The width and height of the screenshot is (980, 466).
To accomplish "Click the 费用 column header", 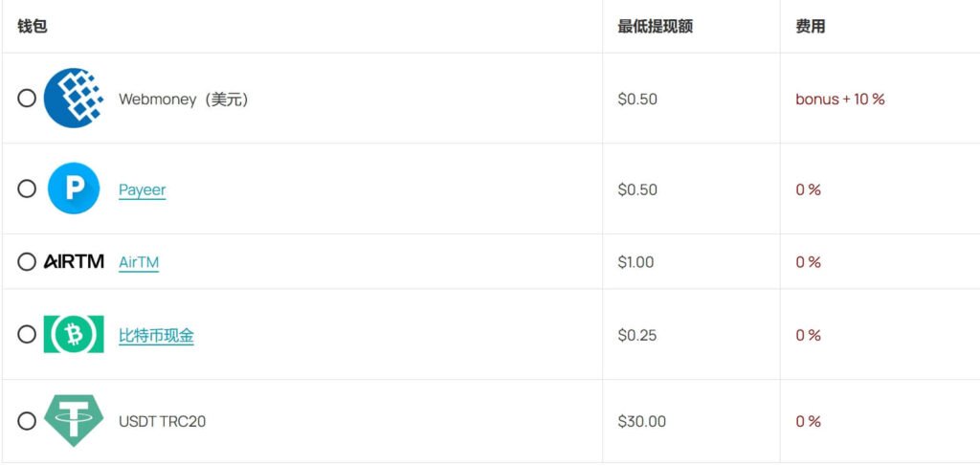I will [x=810, y=27].
